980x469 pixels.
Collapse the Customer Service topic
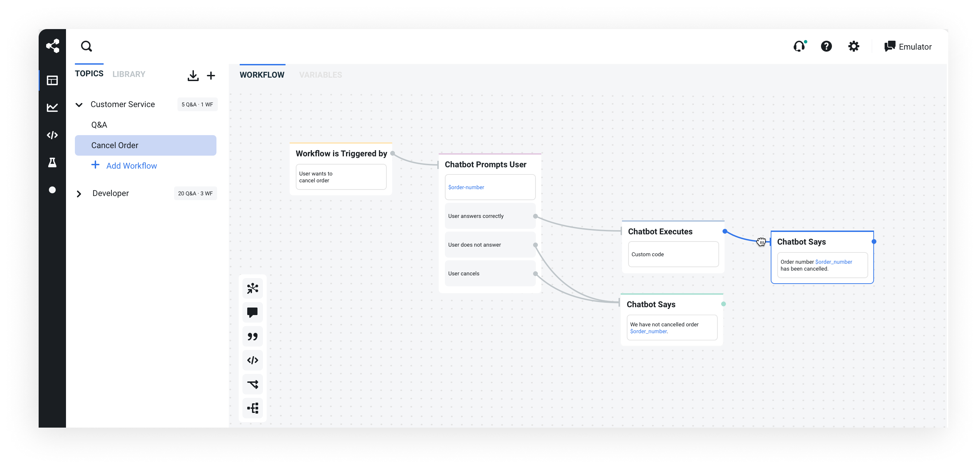click(79, 105)
